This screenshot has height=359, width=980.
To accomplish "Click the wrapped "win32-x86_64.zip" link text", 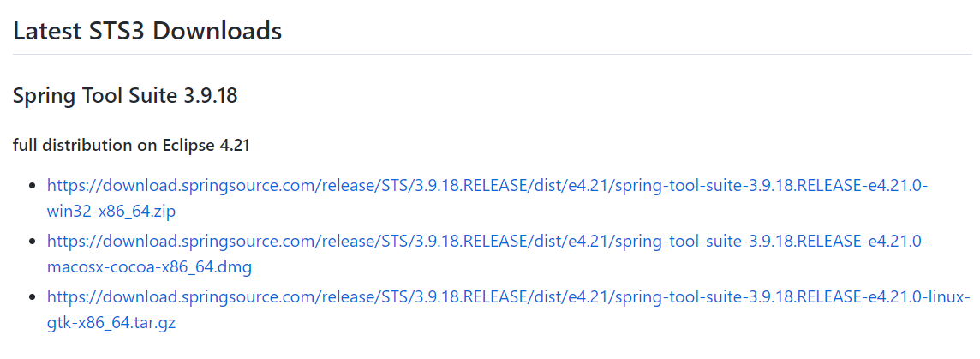I will point(111,212).
